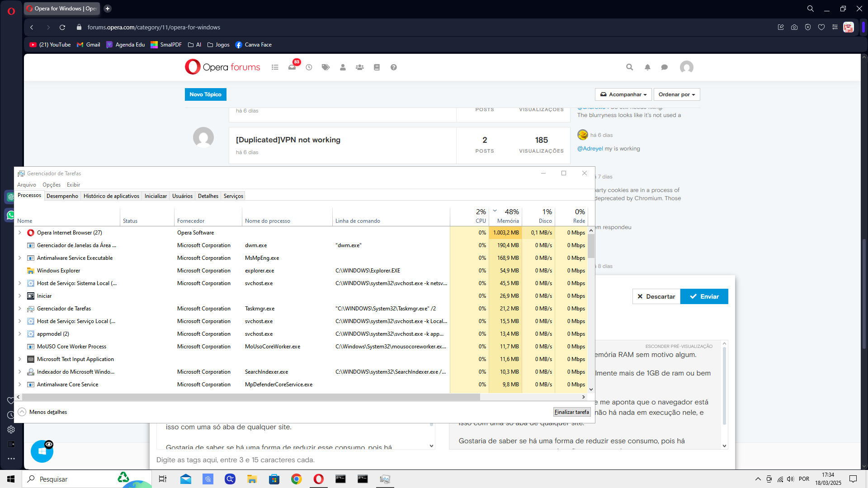The height and width of the screenshot is (488, 868).
Task: Open volume icon in system tray
Action: tap(790, 479)
